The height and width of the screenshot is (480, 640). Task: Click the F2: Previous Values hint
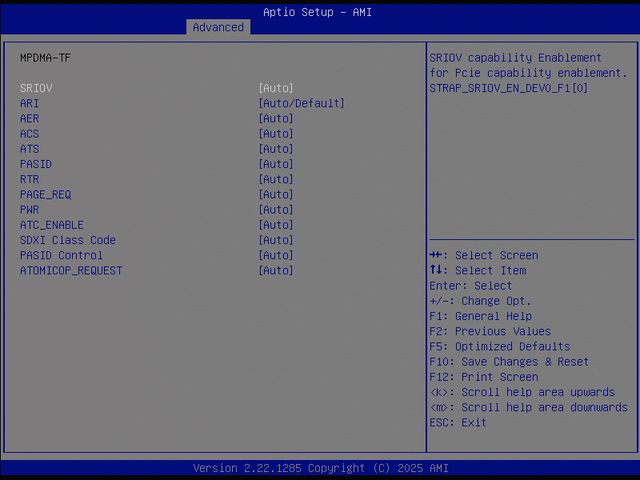490,331
